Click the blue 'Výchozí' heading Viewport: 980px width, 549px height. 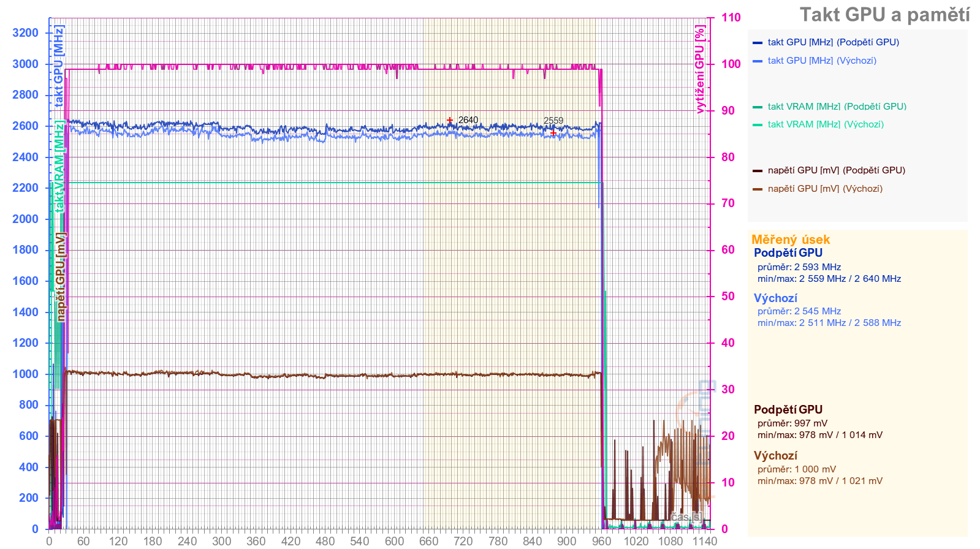pyautogui.click(x=775, y=298)
